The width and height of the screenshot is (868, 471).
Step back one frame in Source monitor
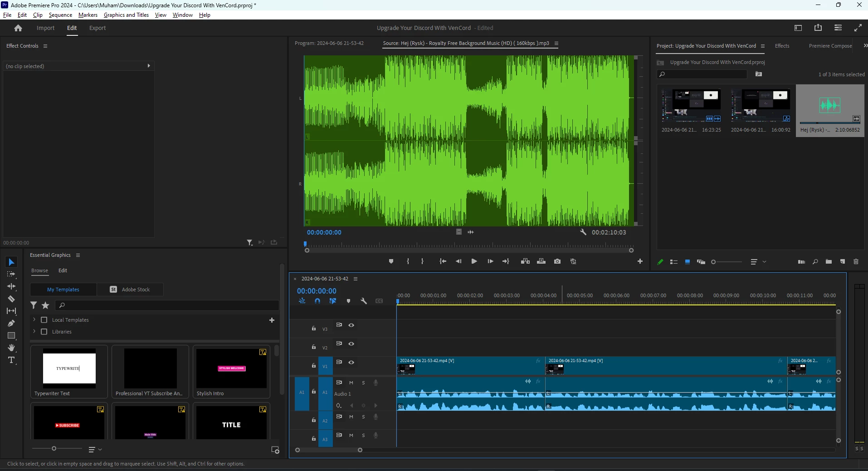coord(458,261)
